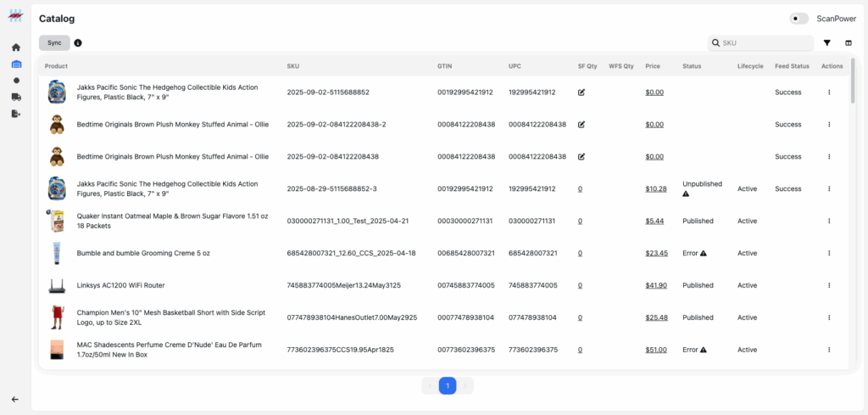Open the Home icon in sidebar
The image size is (868, 415).
tap(16, 48)
